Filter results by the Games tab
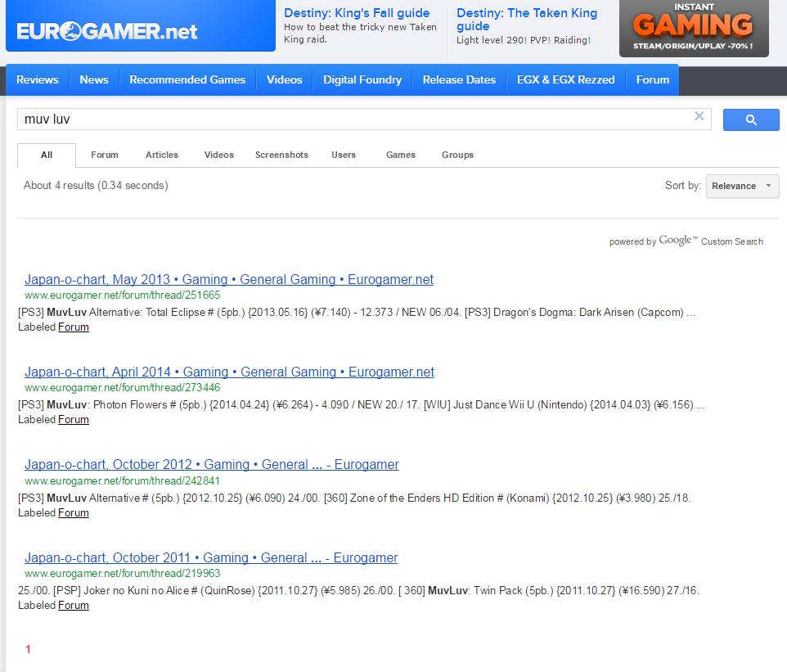 (401, 155)
